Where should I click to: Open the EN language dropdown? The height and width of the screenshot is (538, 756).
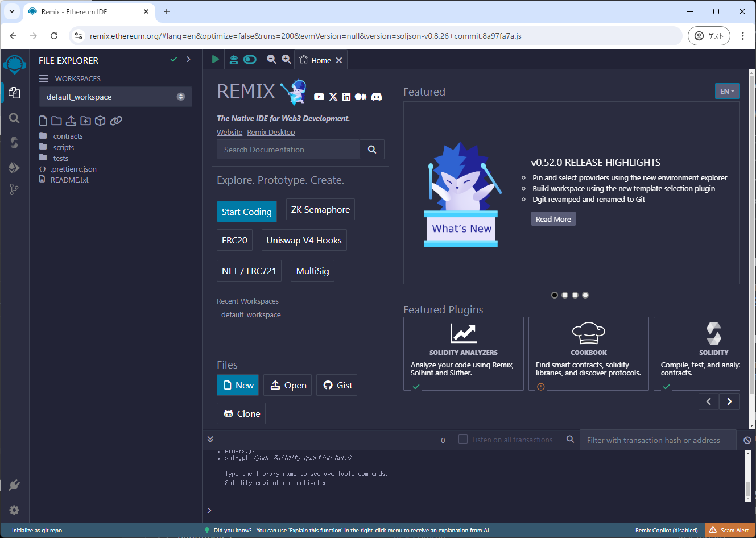point(726,91)
